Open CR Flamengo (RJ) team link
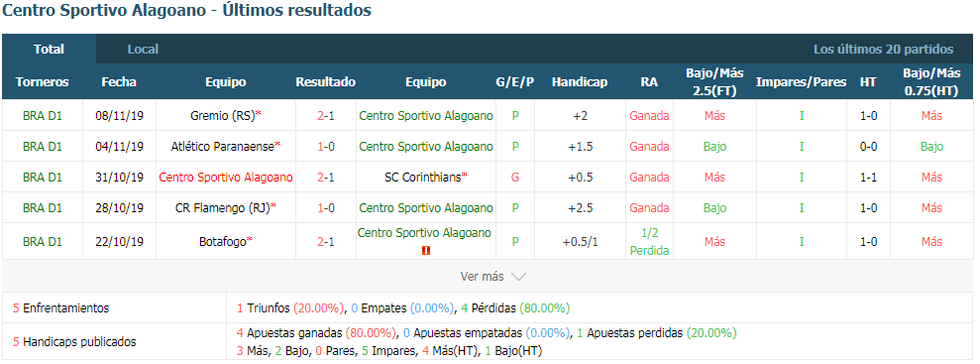Image resolution: width=980 pixels, height=364 pixels. [223, 207]
